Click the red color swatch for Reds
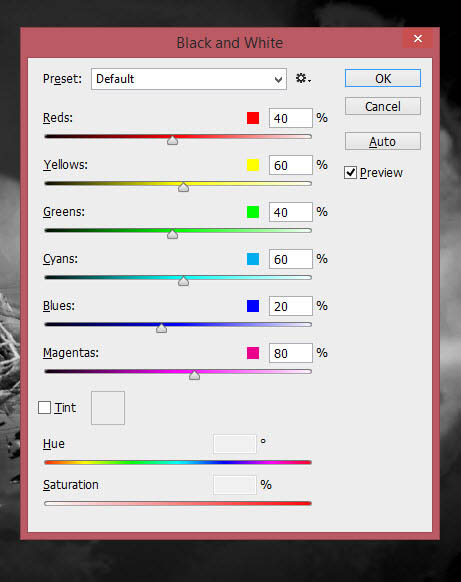Screen dimensions: 461x582 (253, 118)
